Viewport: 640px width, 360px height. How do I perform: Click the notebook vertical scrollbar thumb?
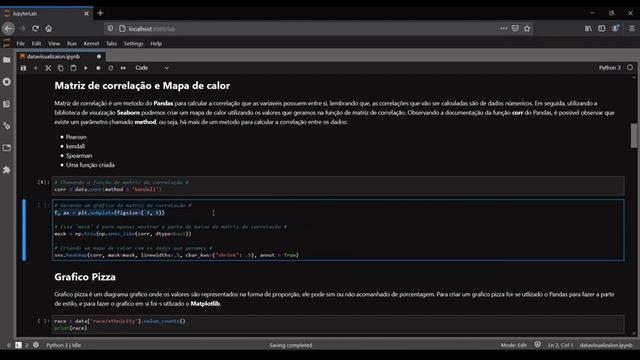pyautogui.click(x=634, y=136)
